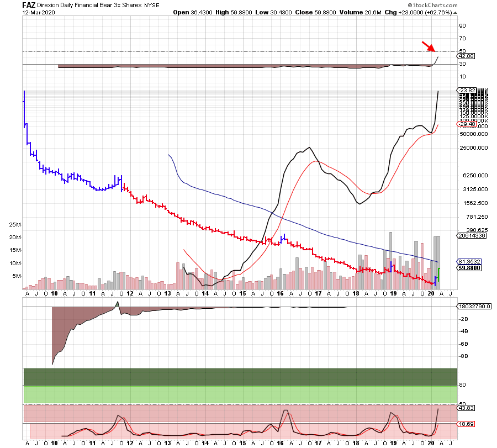Screen dimensions: 497x448
Task: Click the red arrow annotation
Action: [428, 46]
